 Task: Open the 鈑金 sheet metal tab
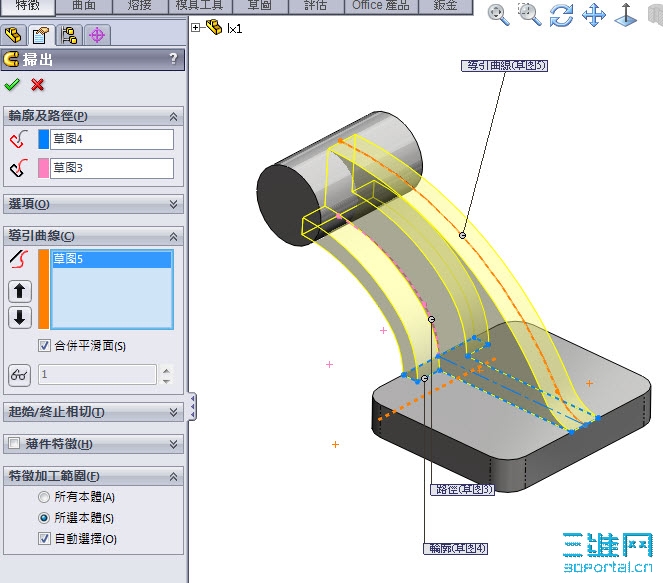pos(445,6)
